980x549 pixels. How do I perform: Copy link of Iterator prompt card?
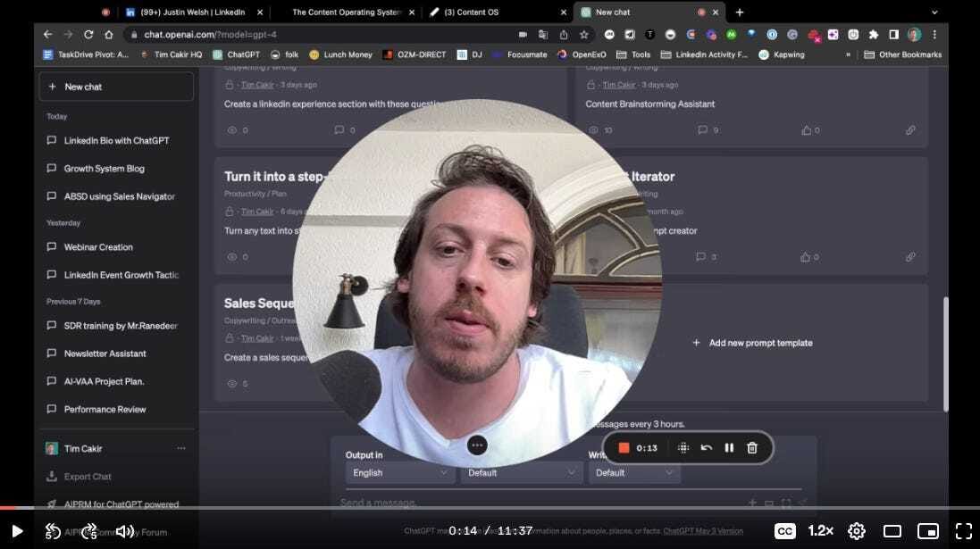pyautogui.click(x=910, y=257)
